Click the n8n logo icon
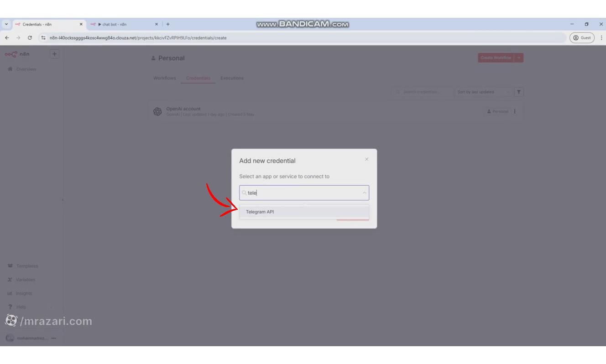The height and width of the screenshot is (364, 606). coord(11,53)
